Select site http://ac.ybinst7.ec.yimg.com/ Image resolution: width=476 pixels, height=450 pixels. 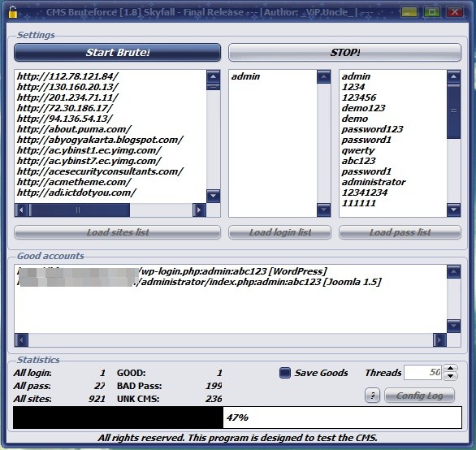89,161
